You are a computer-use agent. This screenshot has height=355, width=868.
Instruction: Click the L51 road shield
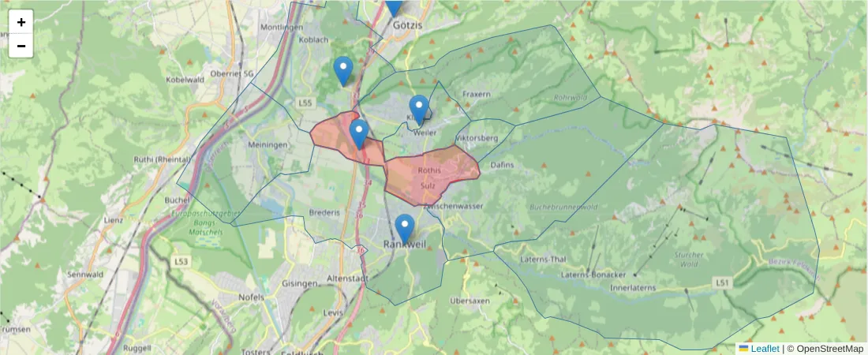[x=721, y=283]
